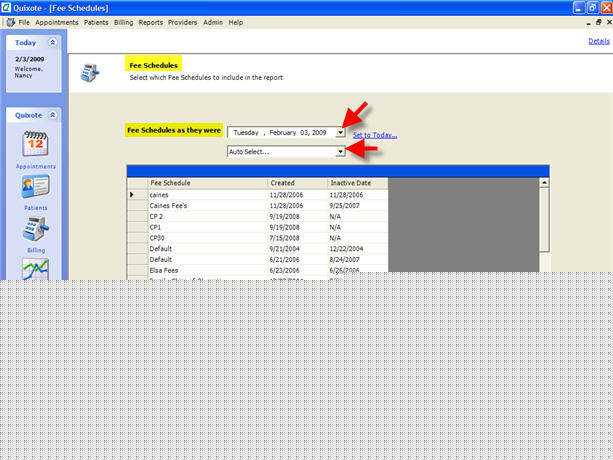The height and width of the screenshot is (460, 613).
Task: Open the Appointments calendar icon in sidebar
Action: 35,144
